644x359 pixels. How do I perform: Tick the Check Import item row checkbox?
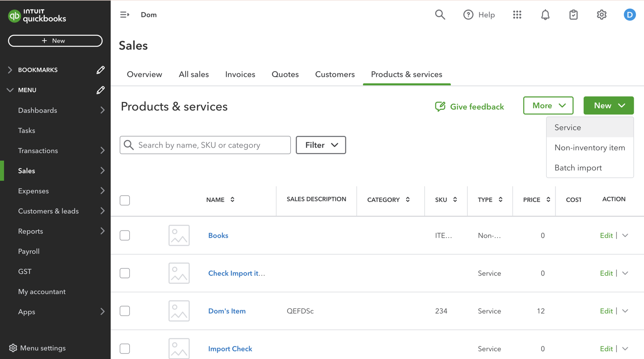click(125, 273)
